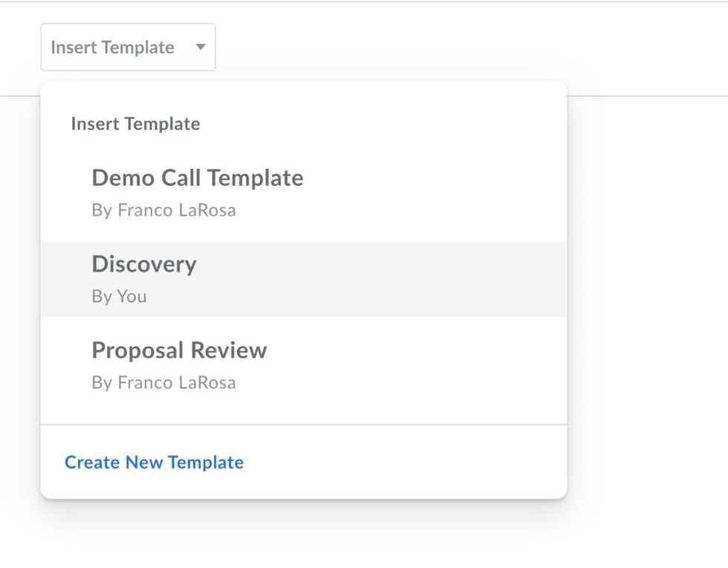728x568 pixels.
Task: Click 'By You' under Discovery
Action: 120,296
